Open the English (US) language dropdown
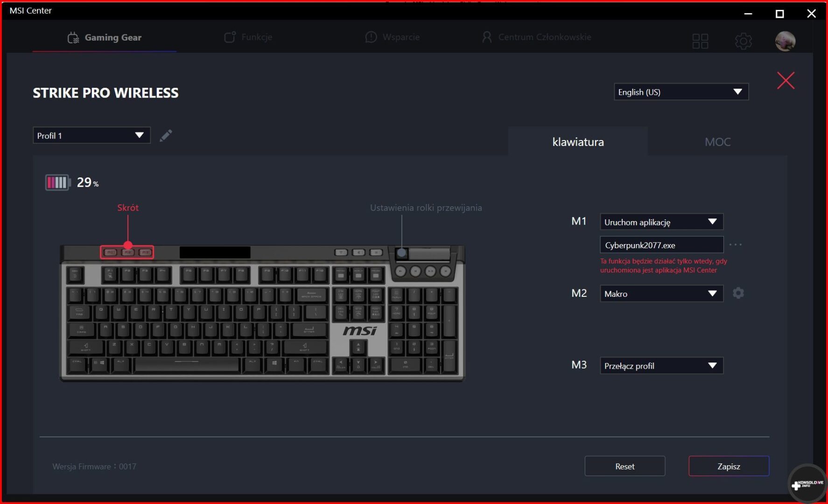 (681, 92)
